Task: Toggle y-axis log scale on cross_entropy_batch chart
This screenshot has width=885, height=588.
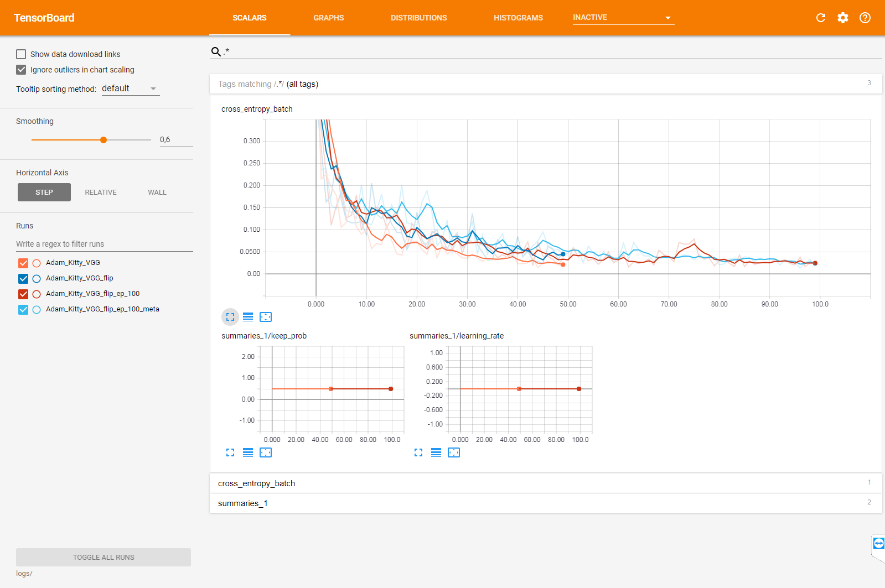Action: 248,317
